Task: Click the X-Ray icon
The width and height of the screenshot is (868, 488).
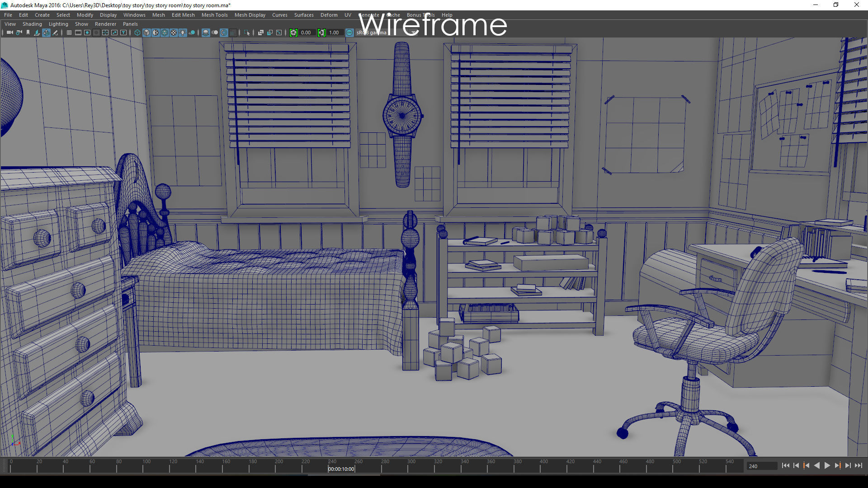Action: pyautogui.click(x=261, y=33)
